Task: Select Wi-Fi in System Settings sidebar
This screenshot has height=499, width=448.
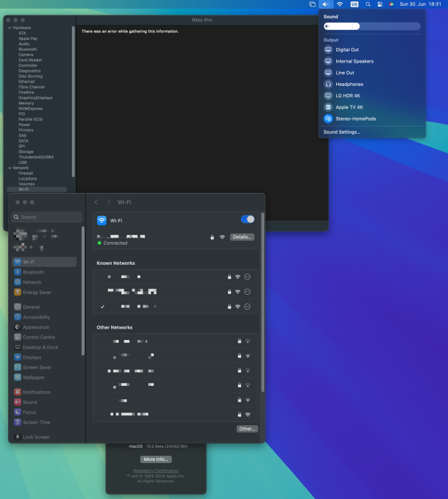Action: pos(44,262)
